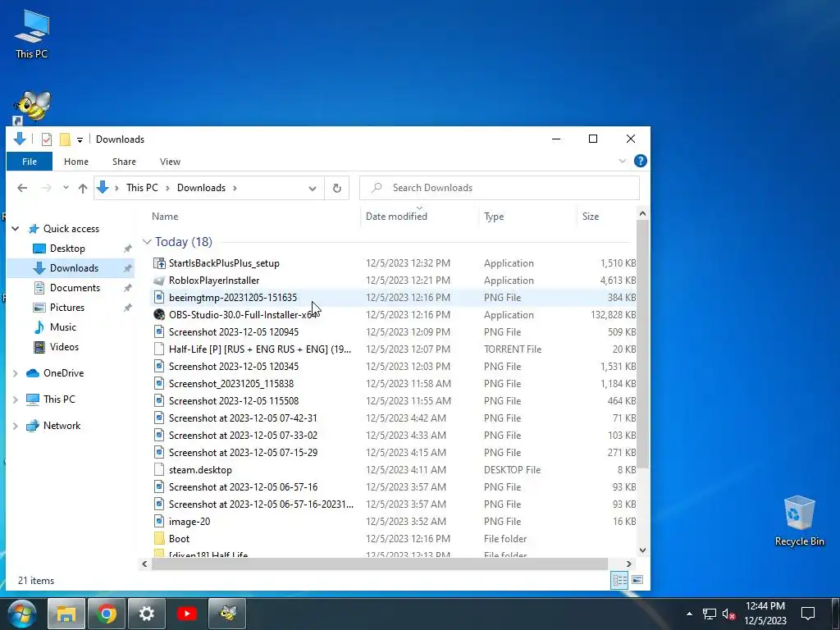Expand the OneDrive tree node
The width and height of the screenshot is (840, 630).
16,373
